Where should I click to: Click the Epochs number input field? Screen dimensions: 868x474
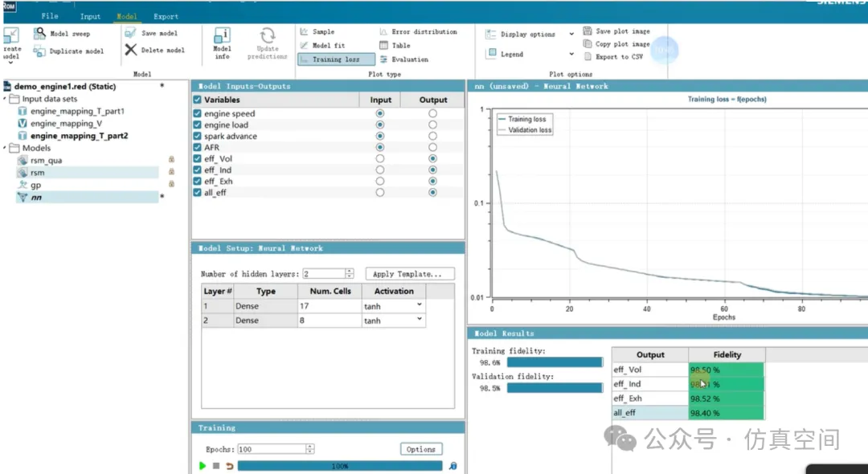pos(269,449)
